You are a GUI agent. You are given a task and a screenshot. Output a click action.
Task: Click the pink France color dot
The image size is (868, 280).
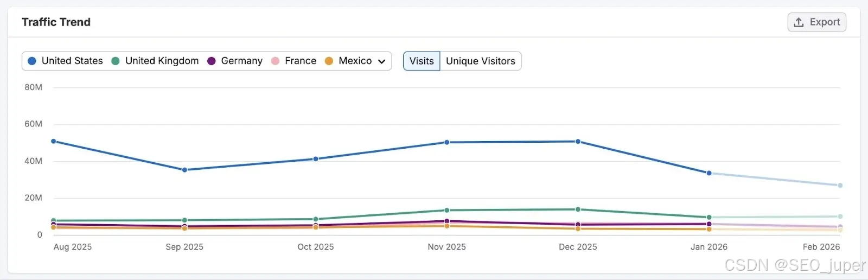point(275,61)
